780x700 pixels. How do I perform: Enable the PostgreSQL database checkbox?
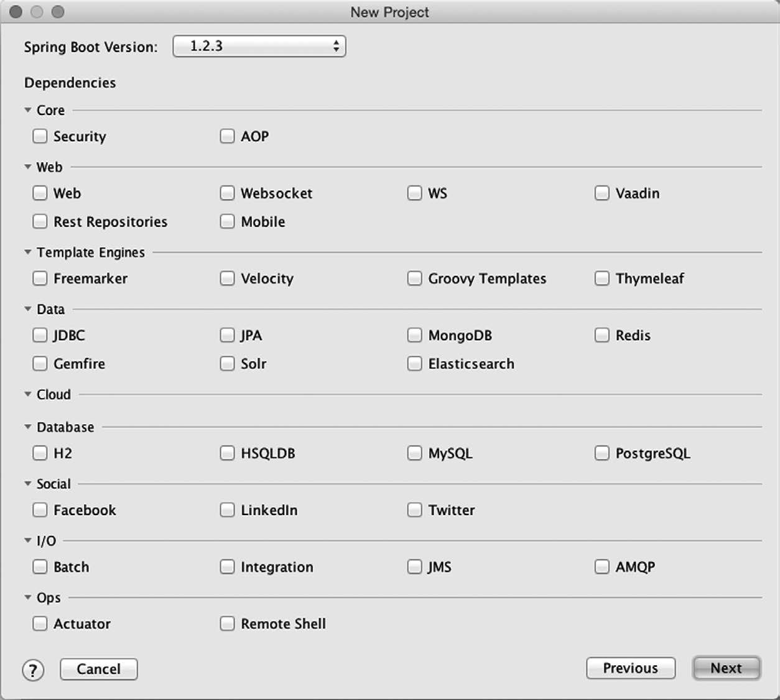[601, 453]
